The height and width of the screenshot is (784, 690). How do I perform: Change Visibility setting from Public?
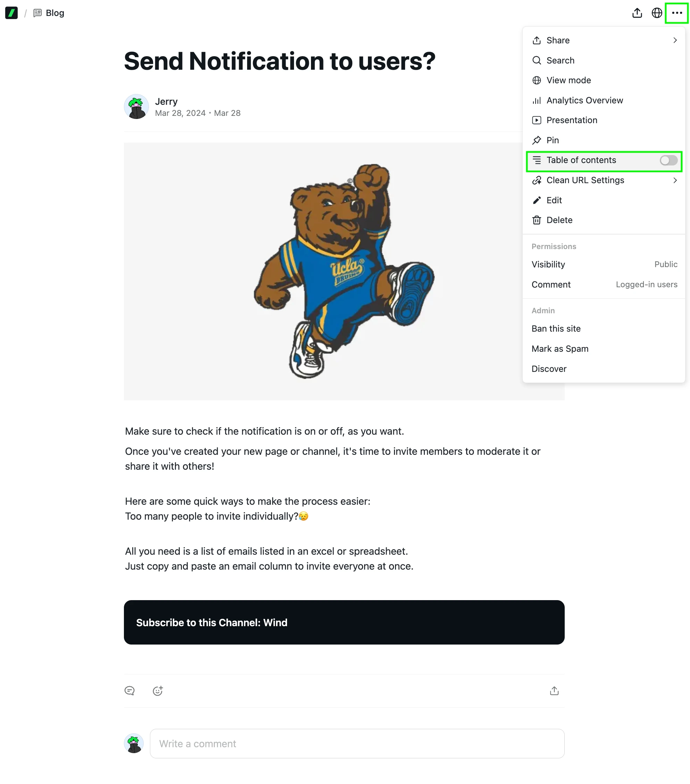click(665, 264)
